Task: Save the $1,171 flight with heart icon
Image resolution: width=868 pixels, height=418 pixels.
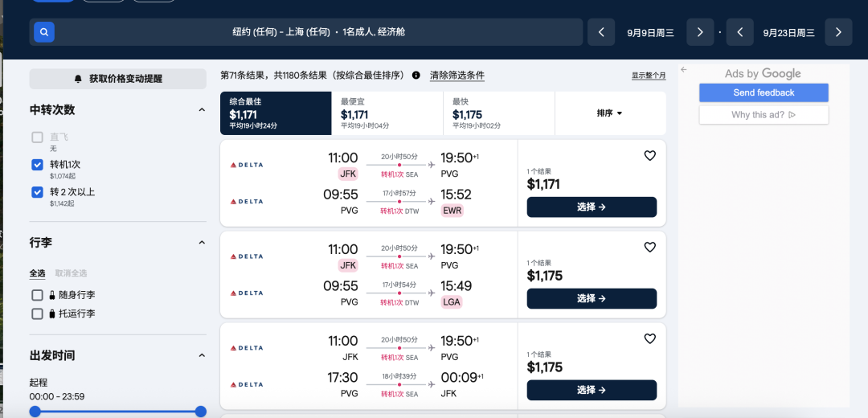Action: tap(650, 156)
